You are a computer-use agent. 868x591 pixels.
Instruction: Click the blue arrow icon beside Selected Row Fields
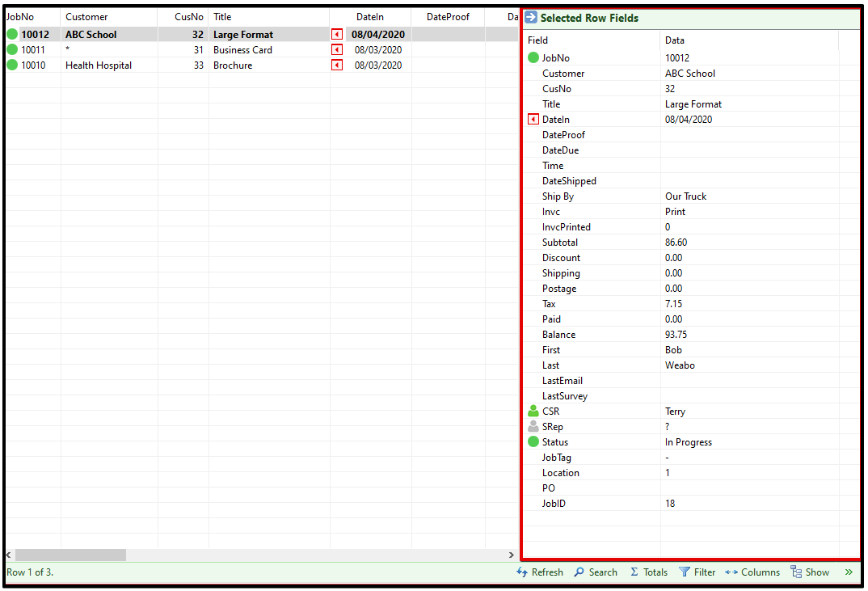click(531, 17)
